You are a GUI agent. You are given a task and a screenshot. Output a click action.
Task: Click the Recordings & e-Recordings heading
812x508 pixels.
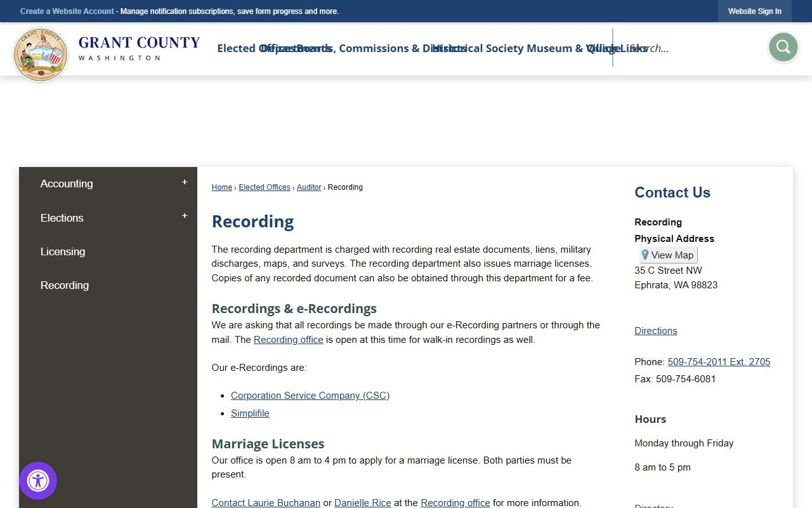point(294,309)
